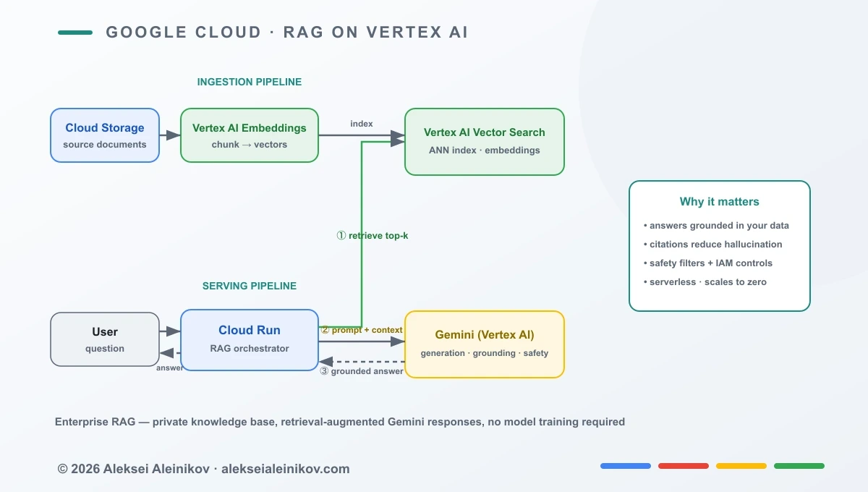Click the Cloud Storage source documents box
Screen dimensions: 868x492
(x=105, y=135)
